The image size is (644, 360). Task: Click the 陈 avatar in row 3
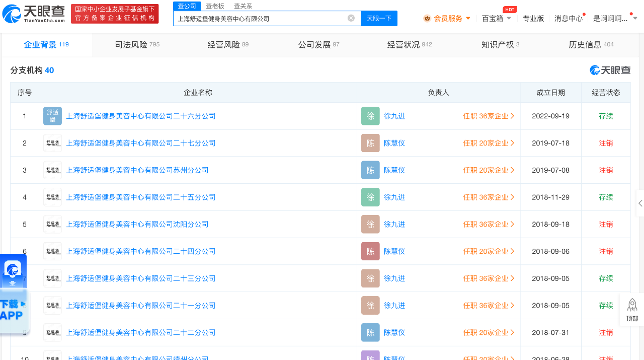pyautogui.click(x=370, y=170)
